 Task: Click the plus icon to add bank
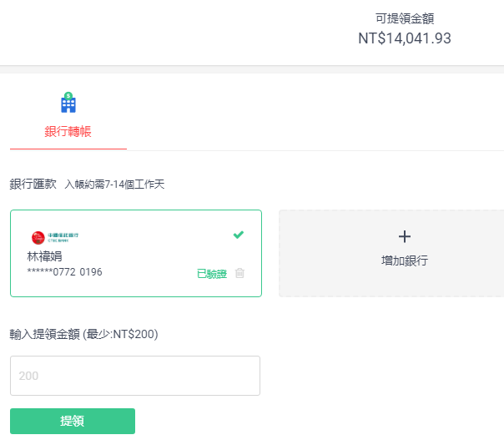tap(405, 236)
